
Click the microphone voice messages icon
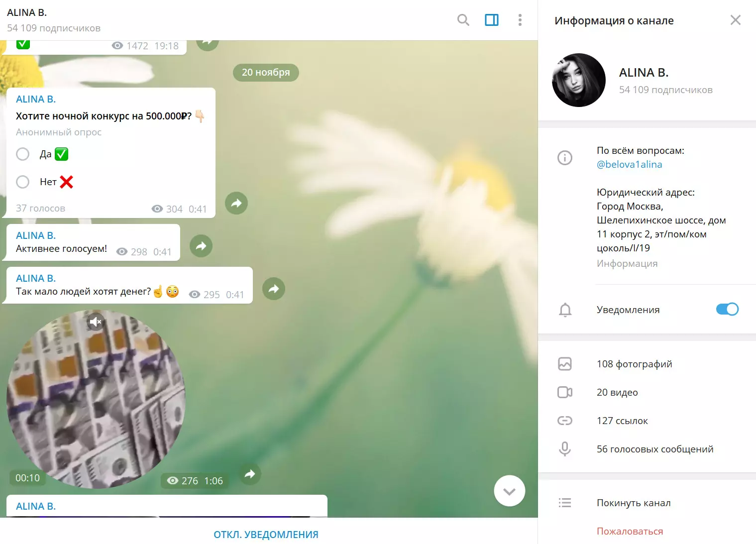[x=565, y=449]
